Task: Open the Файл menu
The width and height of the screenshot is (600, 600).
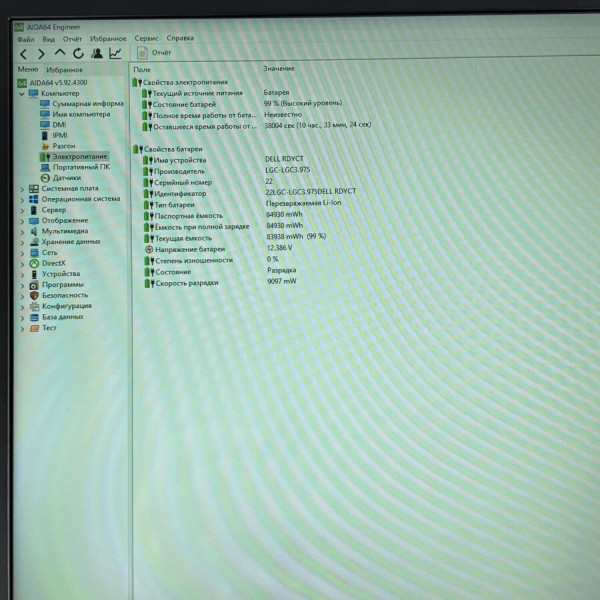Action: (26, 39)
